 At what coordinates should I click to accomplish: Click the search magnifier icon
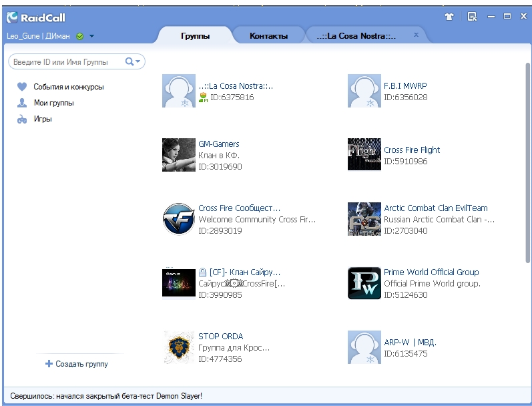[129, 62]
